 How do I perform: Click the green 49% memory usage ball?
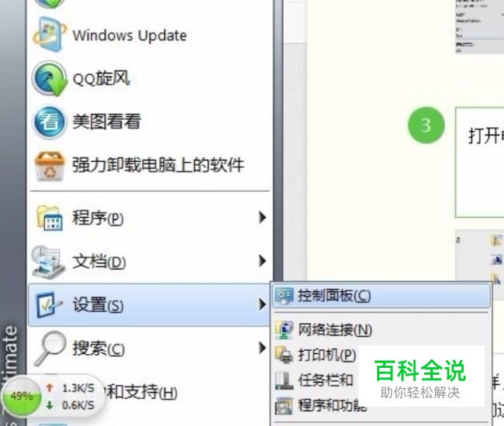click(22, 396)
